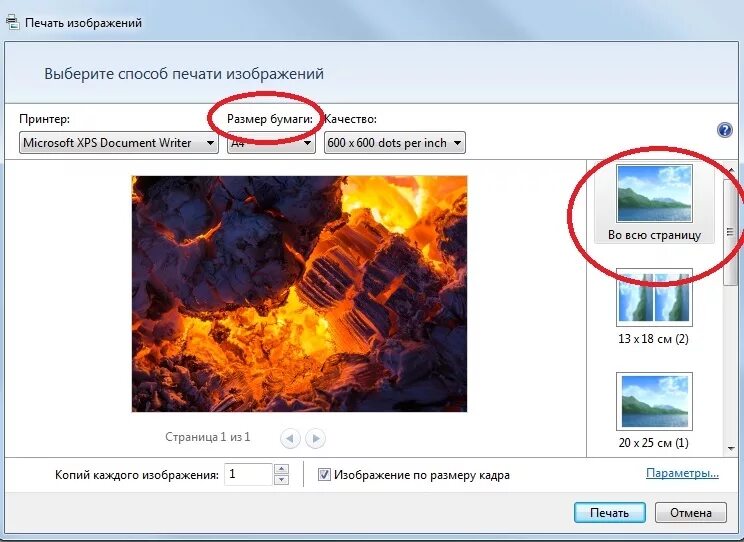The width and height of the screenshot is (744, 542).
Task: Click the blue help question mark icon
Action: pos(725,130)
